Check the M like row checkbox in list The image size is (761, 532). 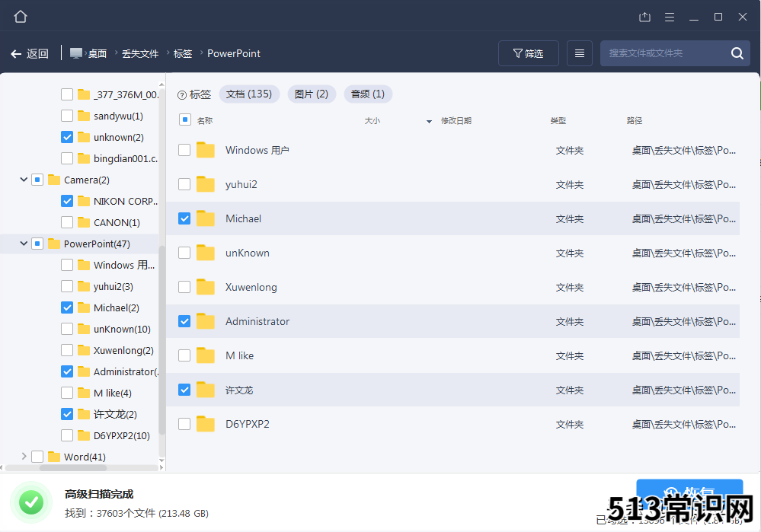(184, 356)
